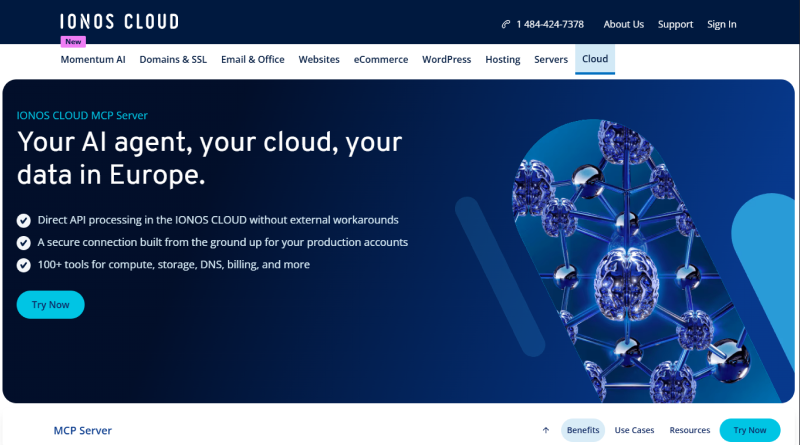Jump to the Use Cases section

point(634,430)
